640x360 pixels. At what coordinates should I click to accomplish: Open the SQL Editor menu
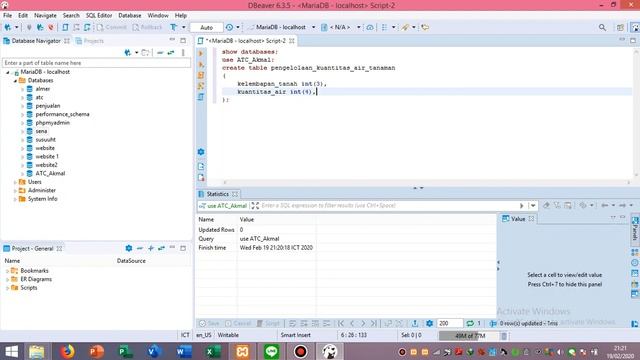pos(99,16)
